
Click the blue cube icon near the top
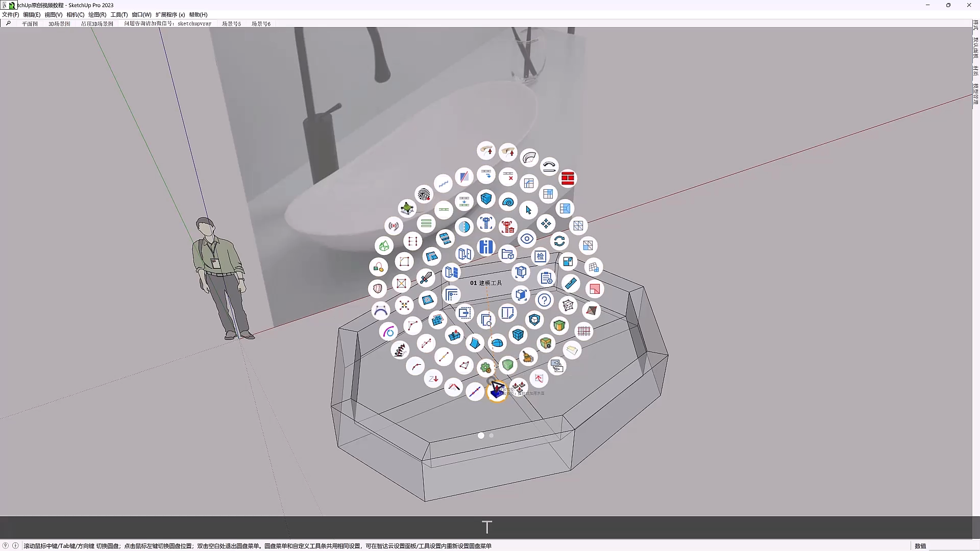[x=486, y=198]
